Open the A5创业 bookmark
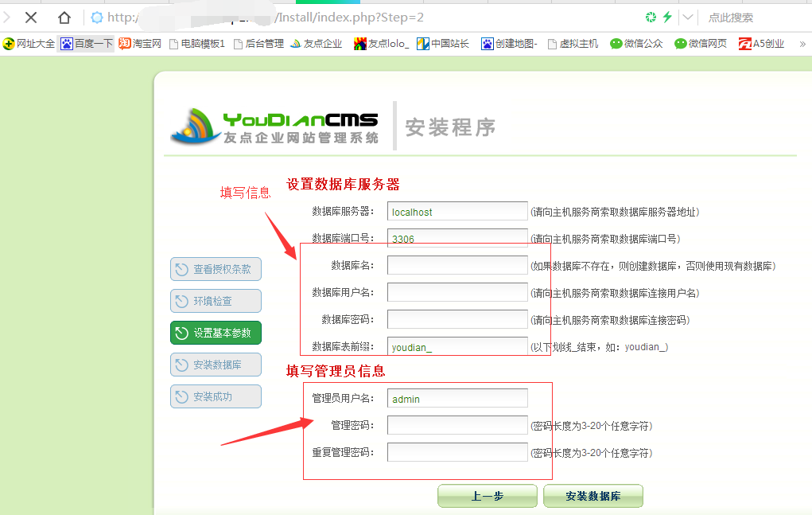Screen dimensions: 812x515 [x=762, y=44]
